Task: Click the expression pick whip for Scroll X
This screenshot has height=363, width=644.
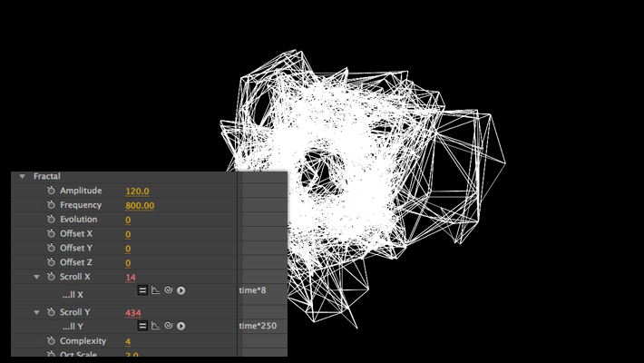Action: pyautogui.click(x=169, y=290)
